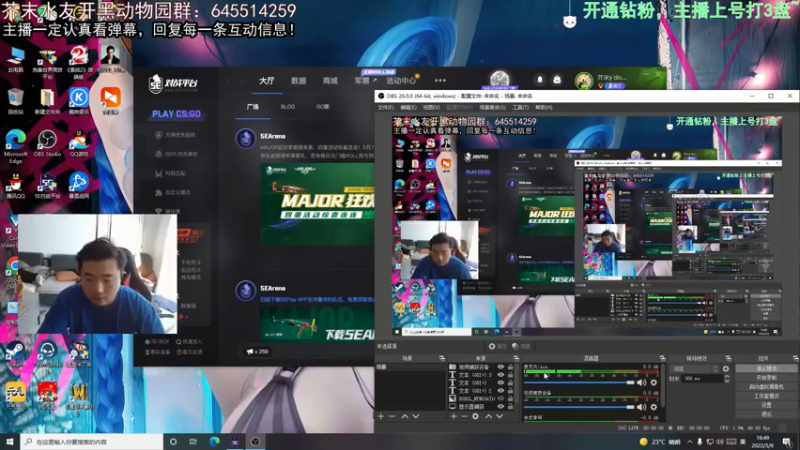Open Task View on the Windows taskbar

pos(193,441)
